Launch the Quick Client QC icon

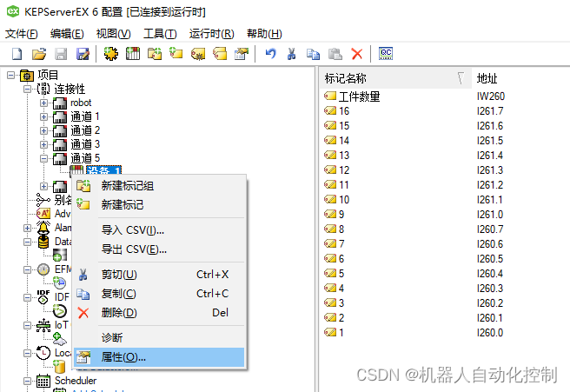point(386,54)
